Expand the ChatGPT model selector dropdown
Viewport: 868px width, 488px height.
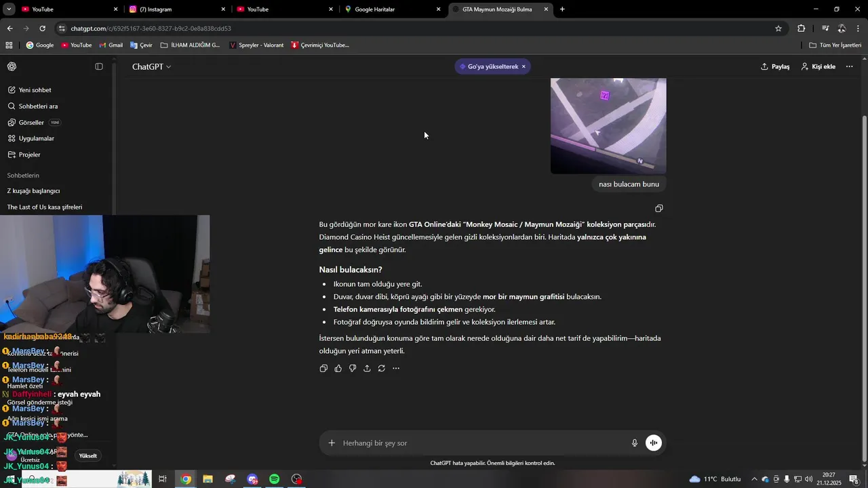[151, 66]
